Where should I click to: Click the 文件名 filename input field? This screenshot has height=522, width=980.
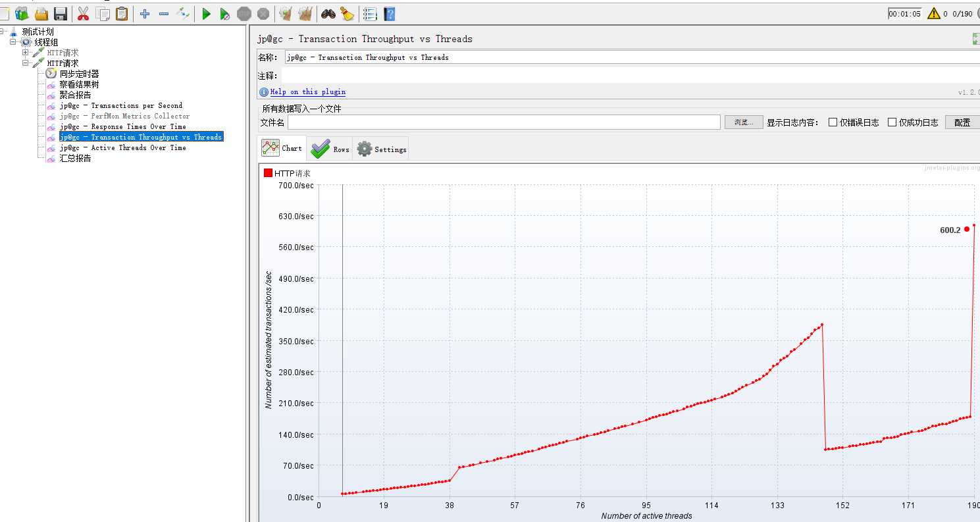pyautogui.click(x=504, y=122)
